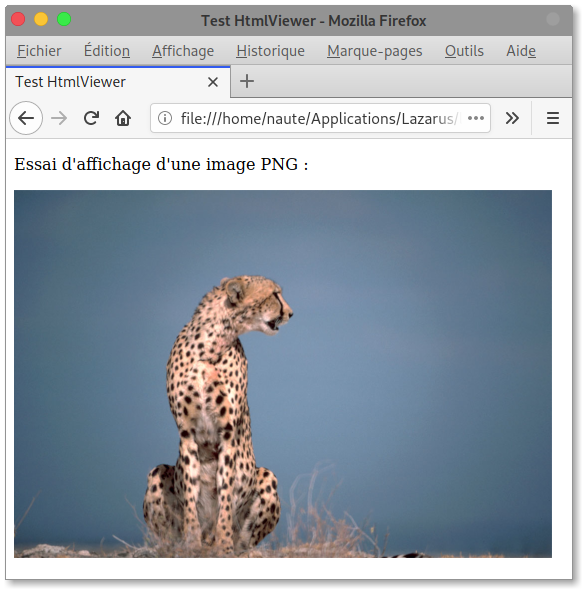Close the Test HtmlViewer tab
Viewport: 582px width, 589px height.
(x=213, y=82)
